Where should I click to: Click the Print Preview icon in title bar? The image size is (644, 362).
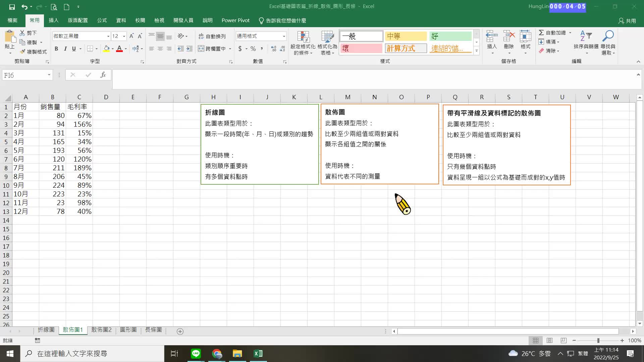[x=54, y=7]
